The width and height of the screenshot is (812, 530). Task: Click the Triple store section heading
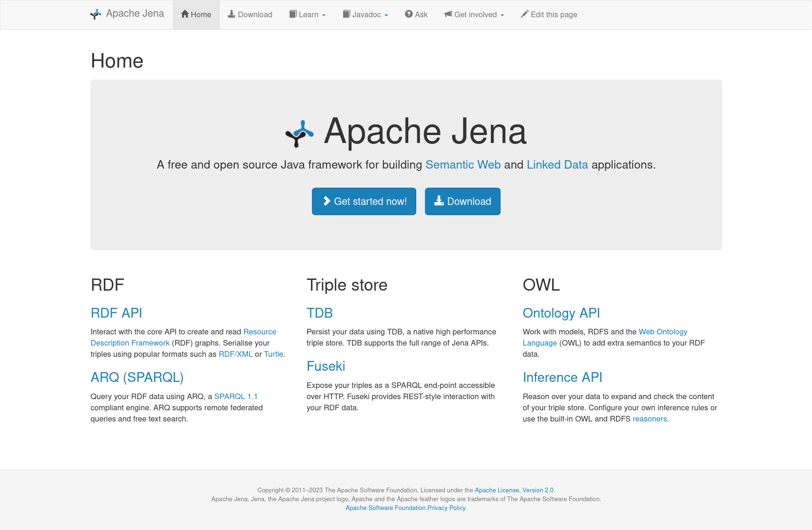347,285
